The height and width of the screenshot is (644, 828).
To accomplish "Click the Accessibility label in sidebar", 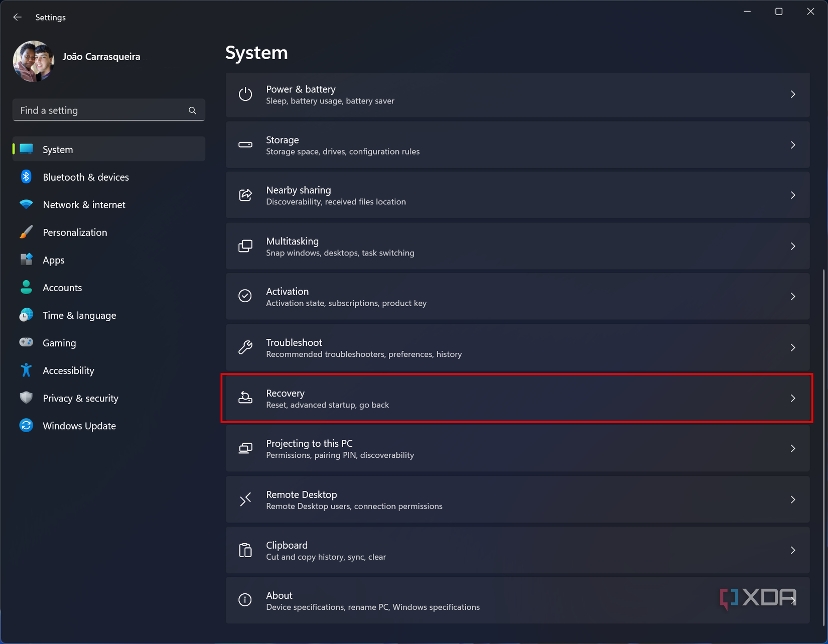I will click(x=68, y=370).
